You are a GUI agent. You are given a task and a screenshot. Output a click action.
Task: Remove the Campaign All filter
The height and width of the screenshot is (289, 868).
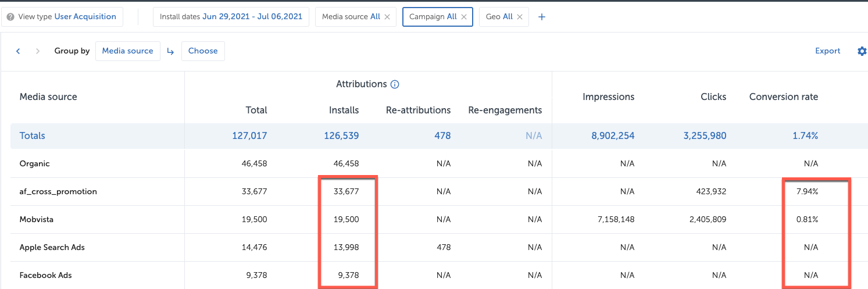tap(464, 17)
